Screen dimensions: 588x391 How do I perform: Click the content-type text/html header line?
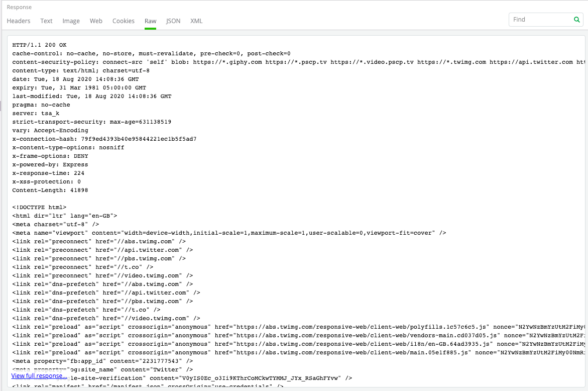point(81,70)
